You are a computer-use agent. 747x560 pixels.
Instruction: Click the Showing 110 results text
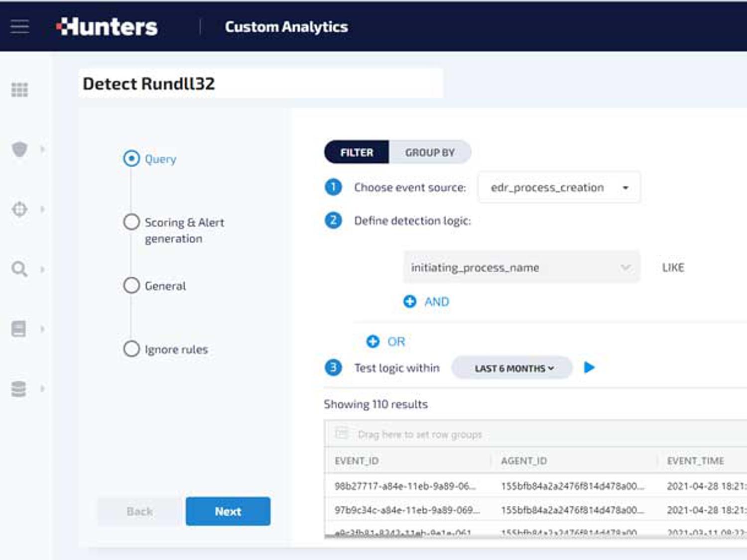coord(376,404)
